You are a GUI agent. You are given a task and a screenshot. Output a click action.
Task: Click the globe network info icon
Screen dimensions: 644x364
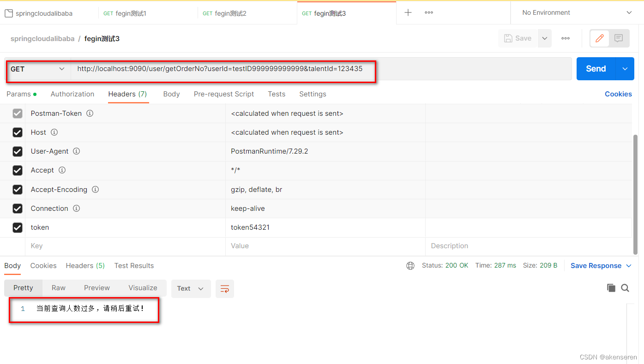(x=410, y=265)
